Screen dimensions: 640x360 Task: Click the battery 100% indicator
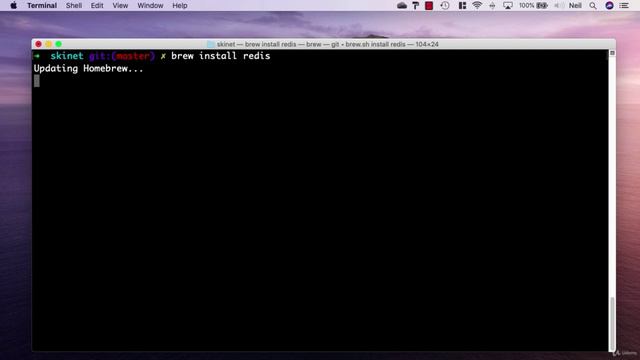533,5
